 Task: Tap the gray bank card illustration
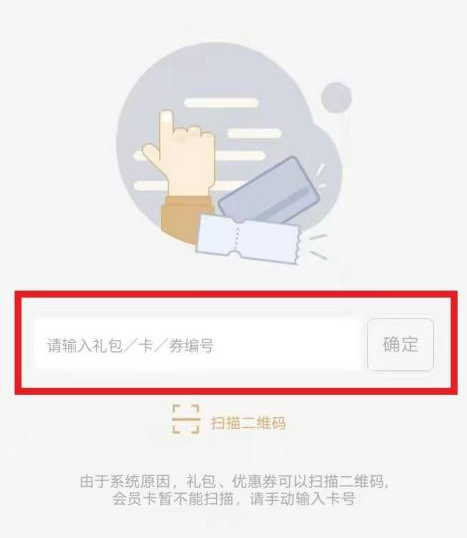pyautogui.click(x=269, y=191)
